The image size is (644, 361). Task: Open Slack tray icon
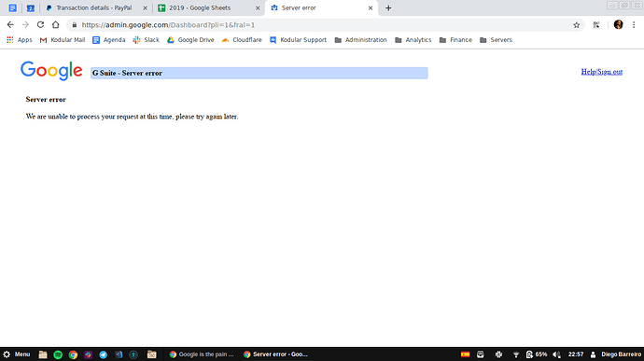(x=498, y=354)
